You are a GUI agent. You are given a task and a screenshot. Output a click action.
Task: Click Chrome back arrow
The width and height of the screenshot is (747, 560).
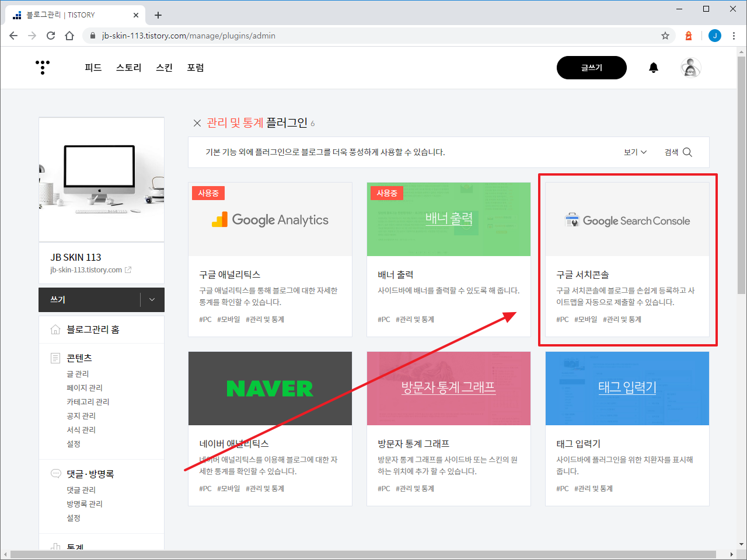click(x=13, y=36)
